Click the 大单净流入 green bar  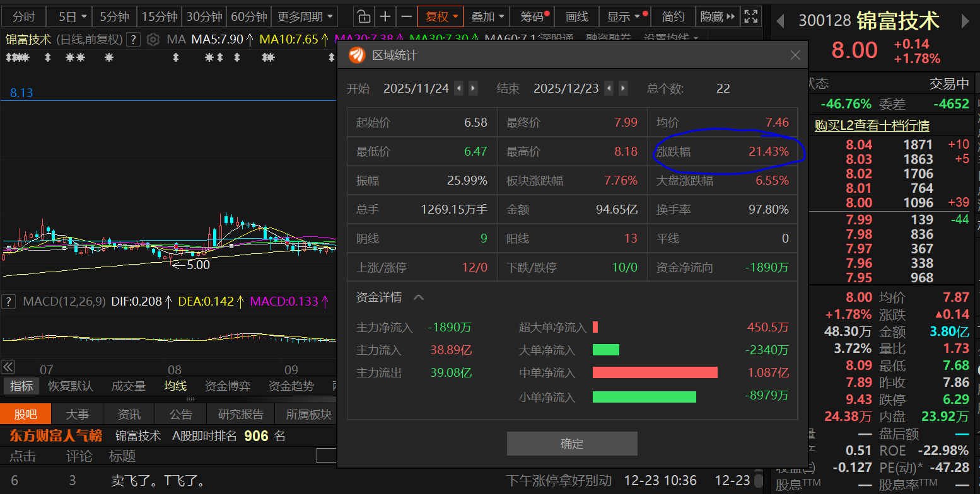tap(606, 350)
